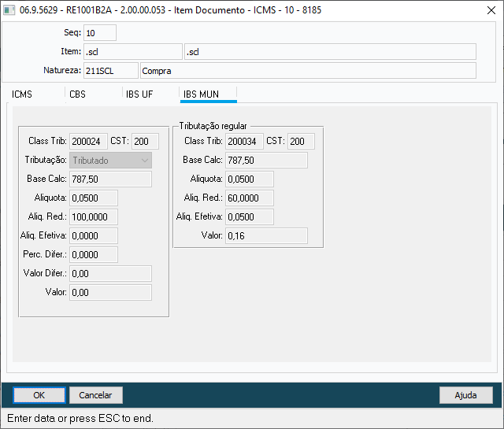This screenshot has width=504, height=429.
Task: Click Tributação regular Base Calc field
Action: click(x=266, y=161)
